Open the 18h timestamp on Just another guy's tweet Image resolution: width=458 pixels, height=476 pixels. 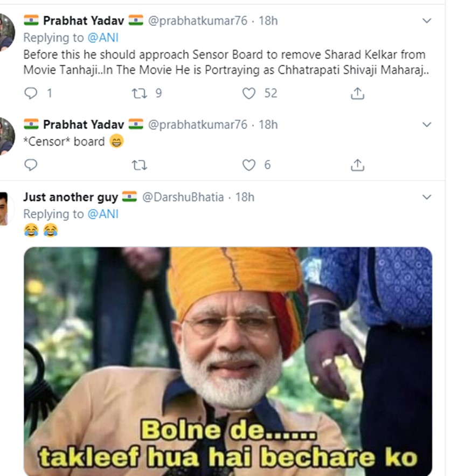(245, 197)
